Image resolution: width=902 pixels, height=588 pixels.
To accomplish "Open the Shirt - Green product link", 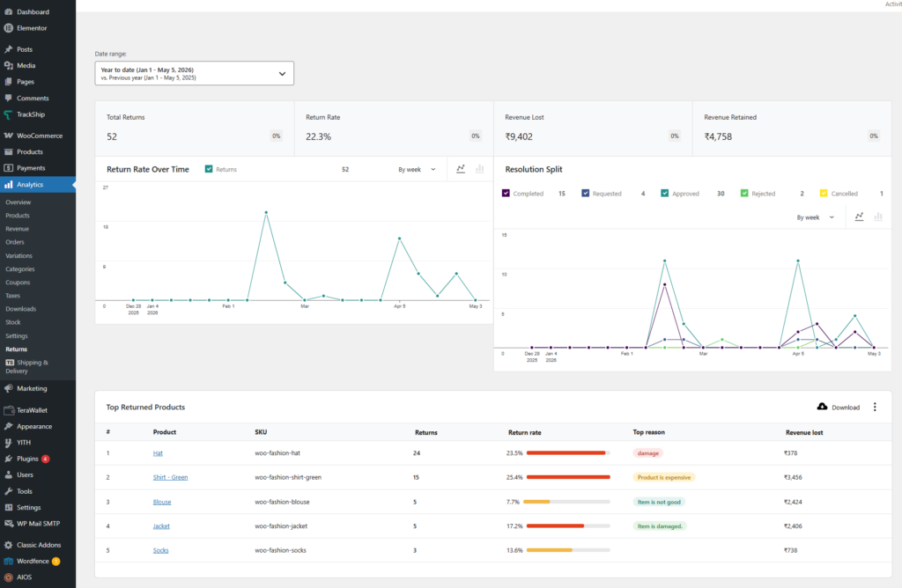I will click(x=170, y=477).
